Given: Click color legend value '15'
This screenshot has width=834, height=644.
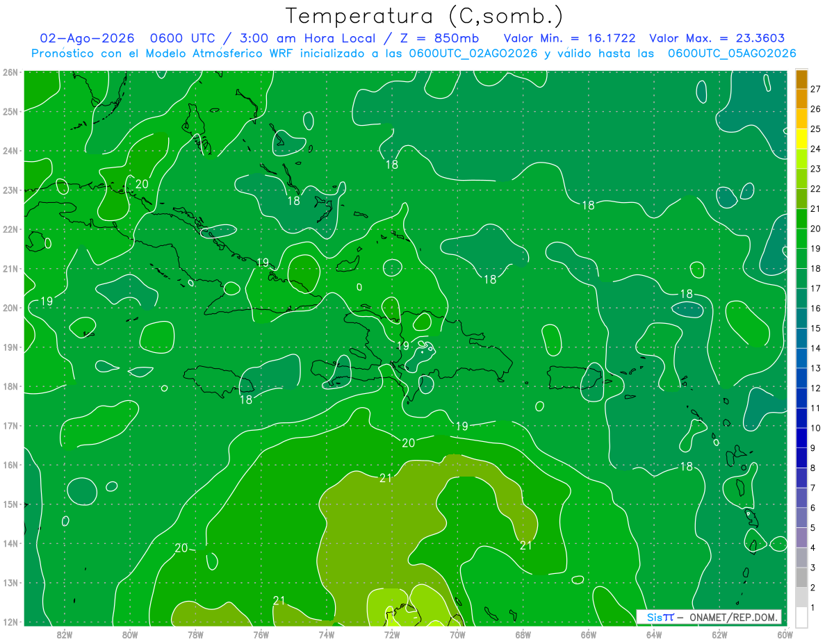Looking at the screenshot, I should [815, 329].
